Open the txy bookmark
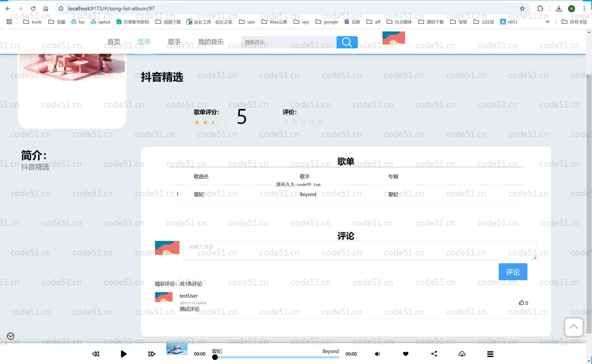 point(78,22)
